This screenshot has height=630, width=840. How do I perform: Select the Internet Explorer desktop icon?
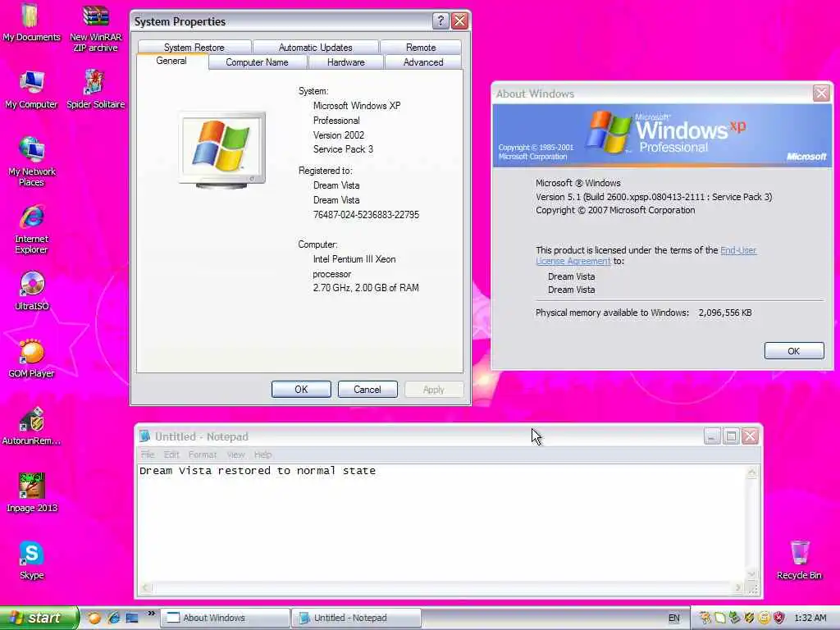tap(32, 230)
